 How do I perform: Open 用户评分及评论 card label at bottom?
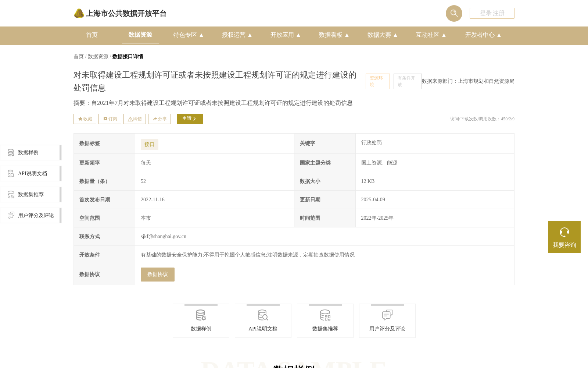(x=387, y=329)
